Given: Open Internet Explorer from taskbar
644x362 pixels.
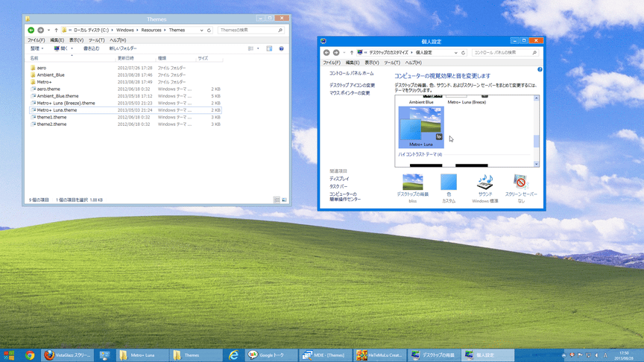Looking at the screenshot, I should click(233, 355).
